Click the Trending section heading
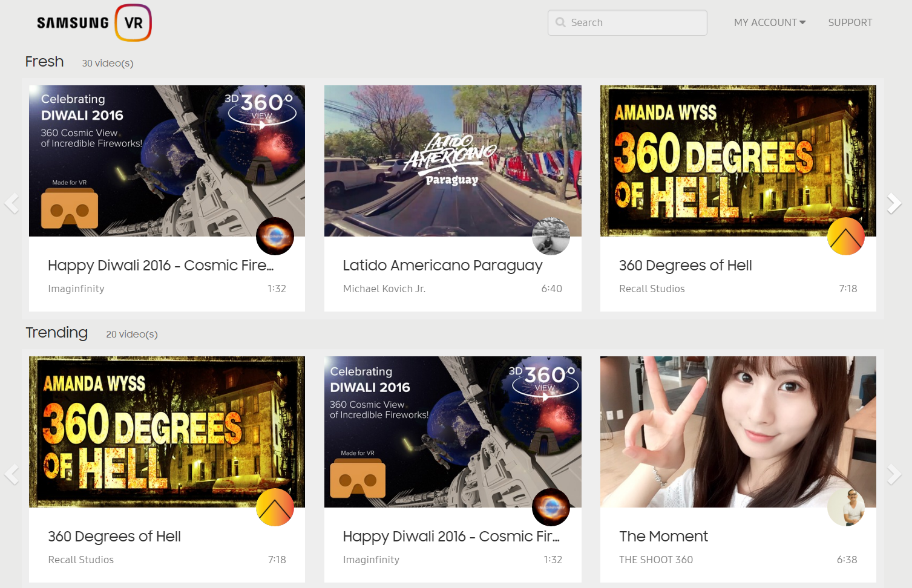The image size is (912, 588). [x=56, y=333]
